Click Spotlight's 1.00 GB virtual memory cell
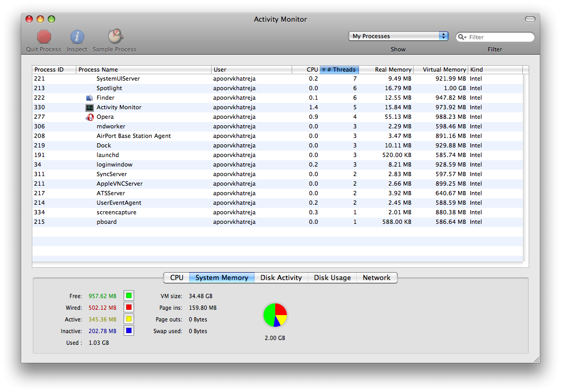561x392 pixels. (455, 89)
